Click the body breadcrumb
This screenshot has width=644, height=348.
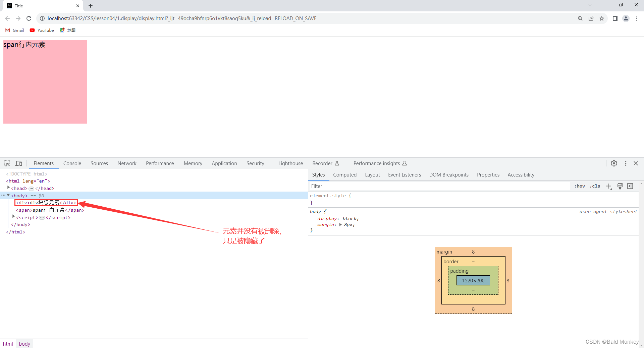point(24,344)
